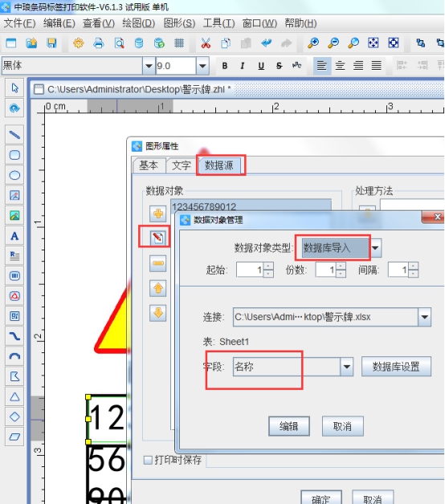Open the 绘图(D) menu

click(x=139, y=23)
